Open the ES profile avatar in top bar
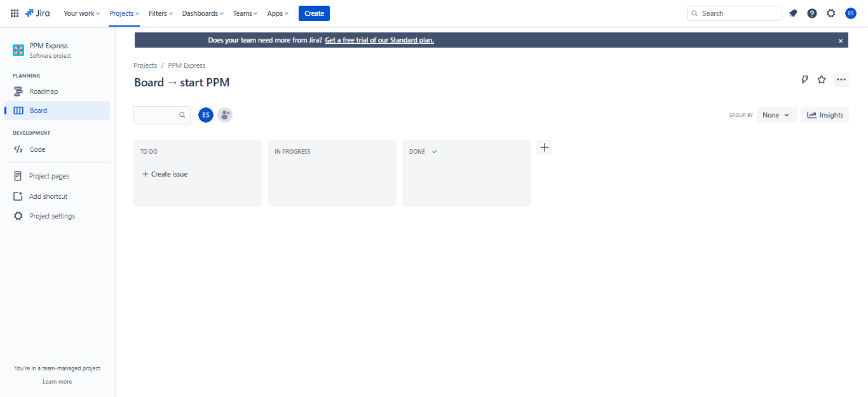This screenshot has width=868, height=397. pos(851,13)
